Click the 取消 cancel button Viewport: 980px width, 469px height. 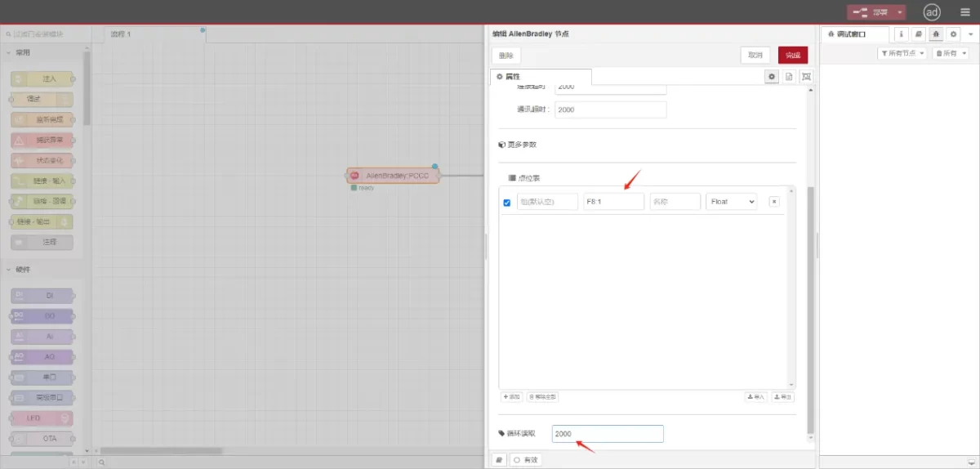755,55
